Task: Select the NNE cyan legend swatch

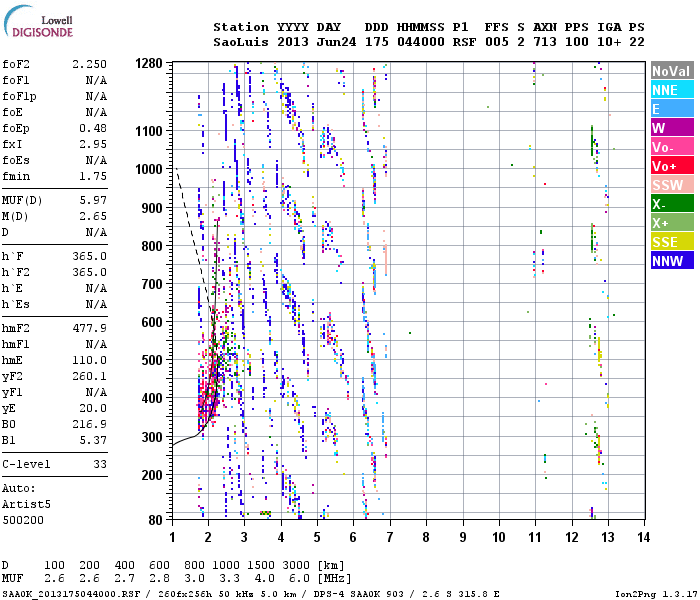Action: click(672, 90)
